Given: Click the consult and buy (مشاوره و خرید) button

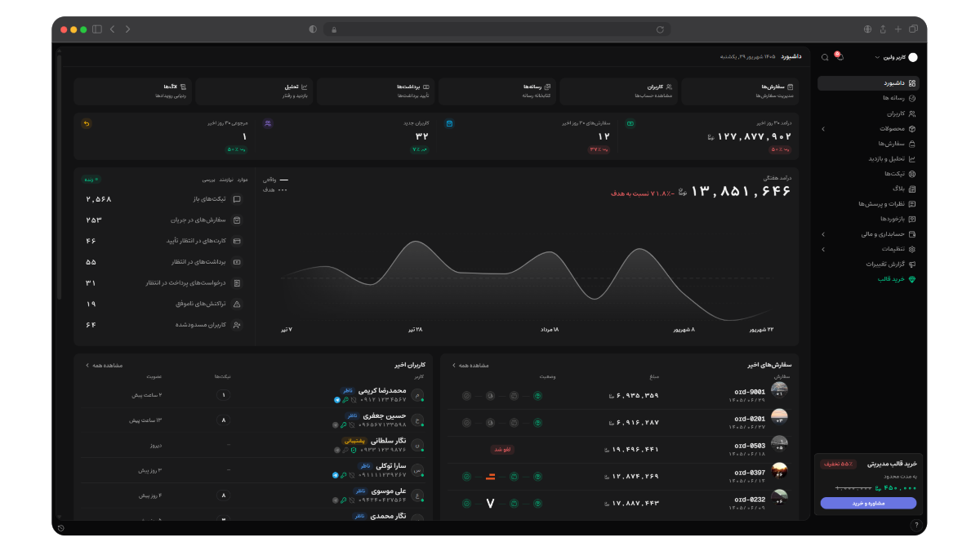Looking at the screenshot, I should click(x=868, y=503).
